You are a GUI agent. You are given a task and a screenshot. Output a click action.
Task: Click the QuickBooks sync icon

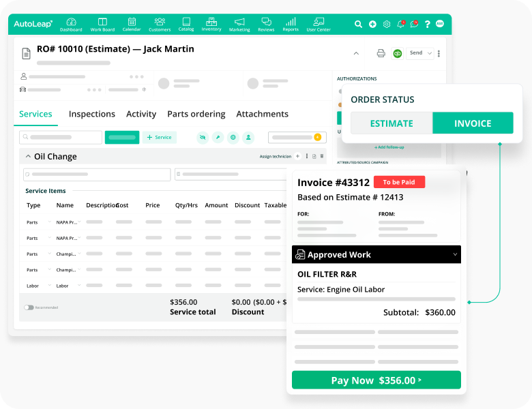tap(397, 53)
